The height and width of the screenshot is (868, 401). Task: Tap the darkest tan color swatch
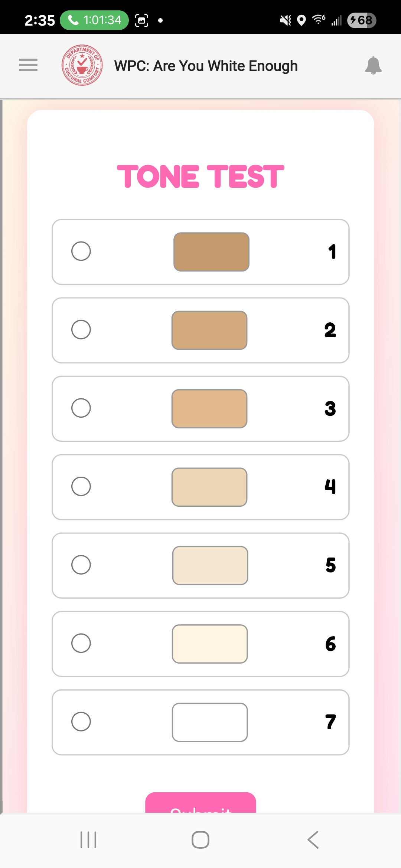(x=211, y=252)
